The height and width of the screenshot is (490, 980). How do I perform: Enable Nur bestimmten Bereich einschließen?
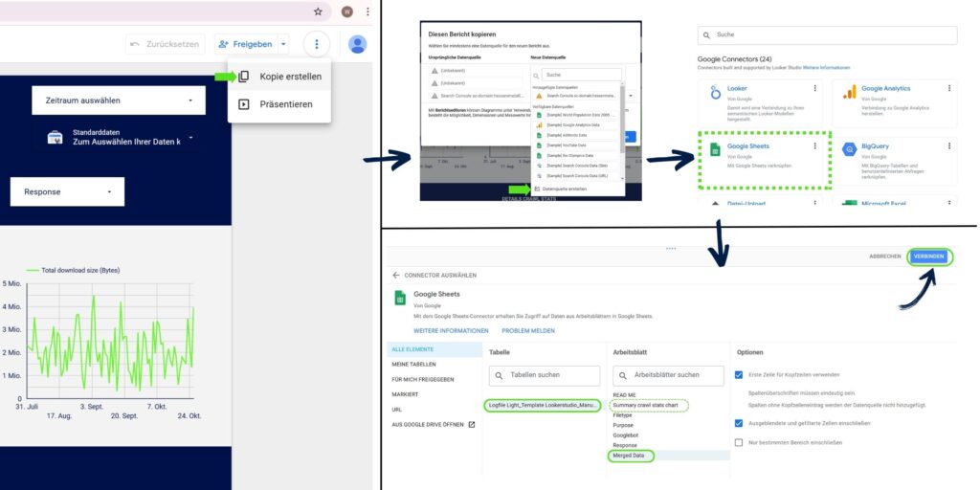coord(740,442)
